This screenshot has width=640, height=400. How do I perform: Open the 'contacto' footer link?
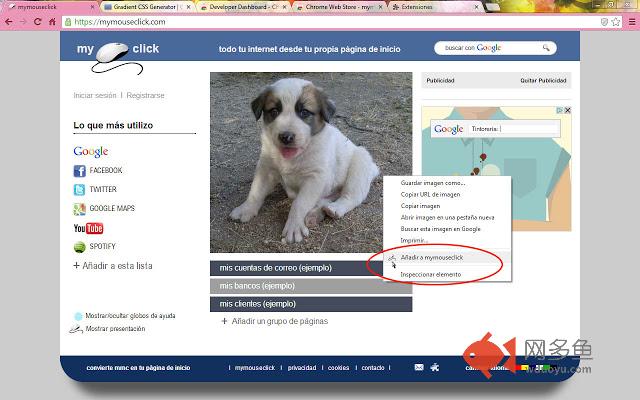click(373, 368)
